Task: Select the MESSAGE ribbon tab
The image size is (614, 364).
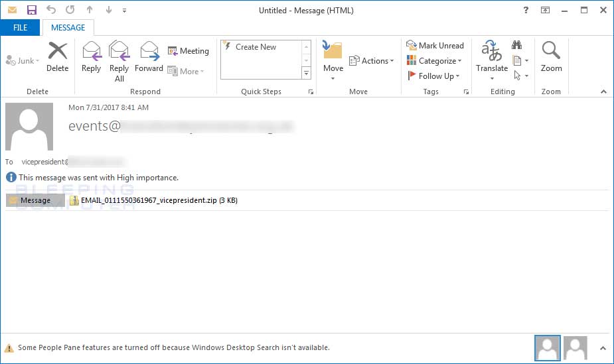Action: coord(68,28)
